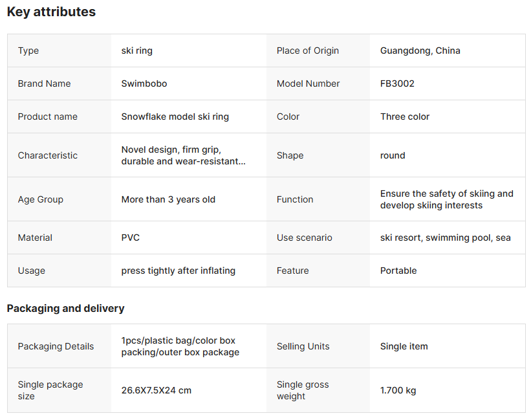Click the PVC material value

coord(130,238)
